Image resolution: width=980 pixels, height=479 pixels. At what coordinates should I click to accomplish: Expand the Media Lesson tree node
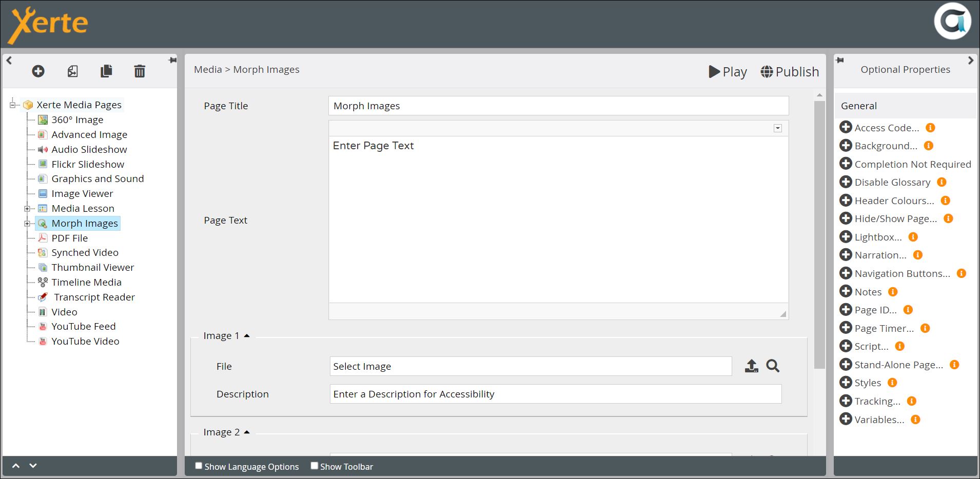click(27, 209)
